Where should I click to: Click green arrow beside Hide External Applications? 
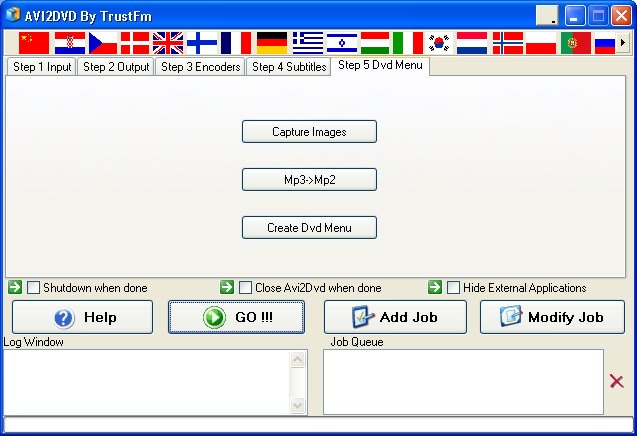435,287
